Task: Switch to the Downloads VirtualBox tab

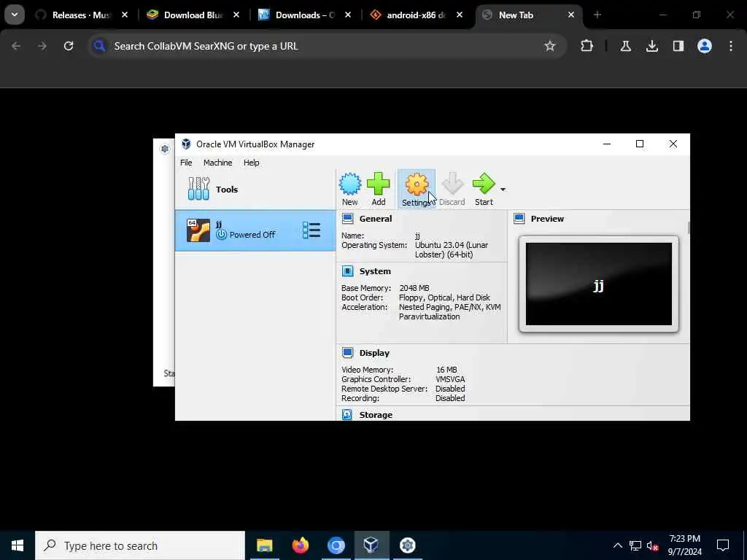Action: pyautogui.click(x=305, y=15)
